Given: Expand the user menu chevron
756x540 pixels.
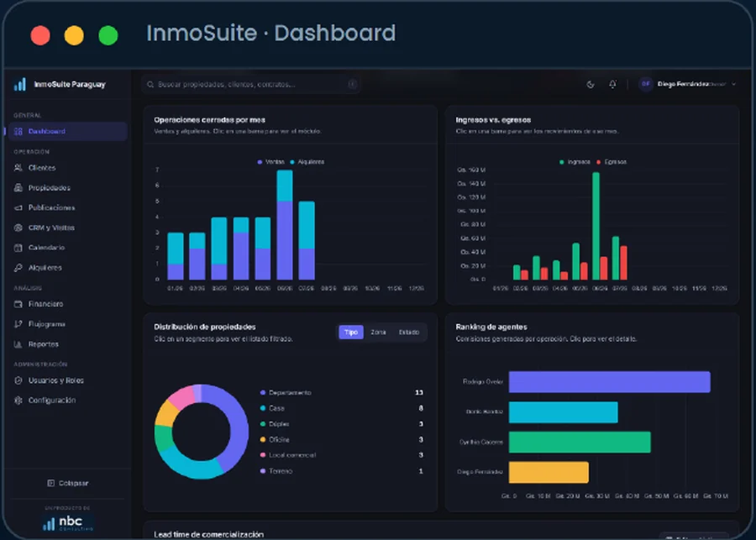Looking at the screenshot, I should point(734,84).
